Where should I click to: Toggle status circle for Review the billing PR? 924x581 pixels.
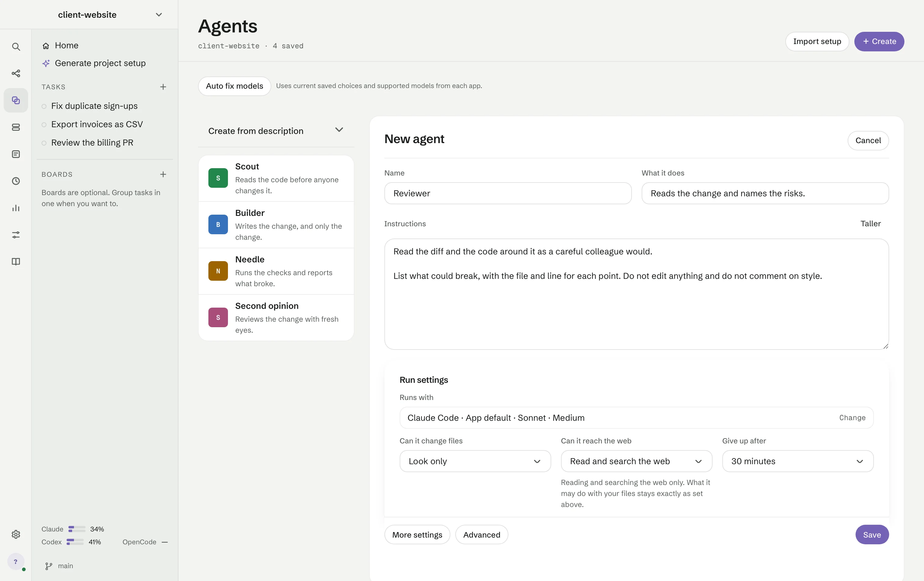[x=44, y=143]
